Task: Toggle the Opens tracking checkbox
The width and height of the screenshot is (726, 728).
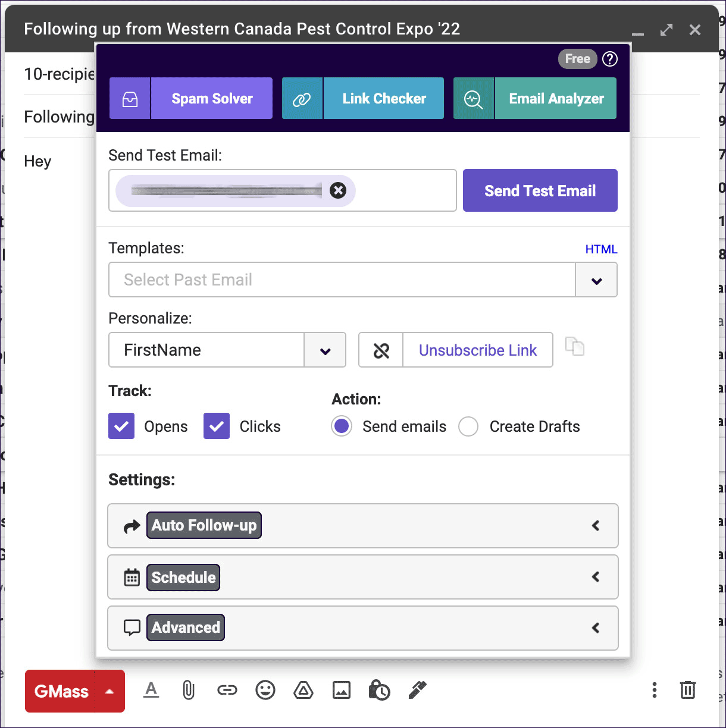Action: pyautogui.click(x=121, y=426)
